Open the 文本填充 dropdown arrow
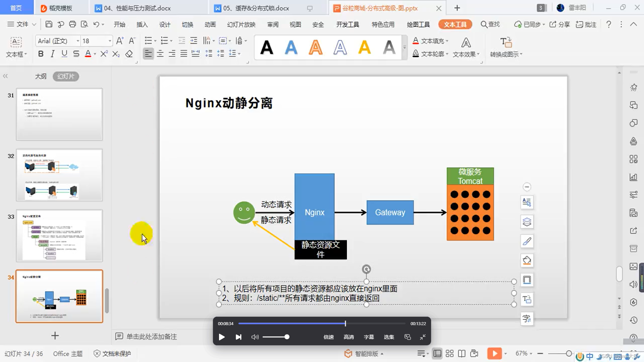644x362 pixels. click(447, 41)
